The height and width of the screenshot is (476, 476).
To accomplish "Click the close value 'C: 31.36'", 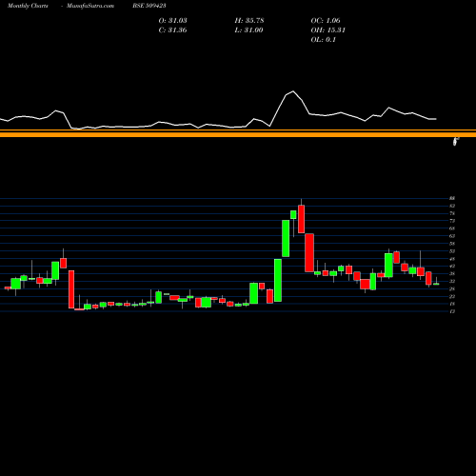I will pos(172,30).
